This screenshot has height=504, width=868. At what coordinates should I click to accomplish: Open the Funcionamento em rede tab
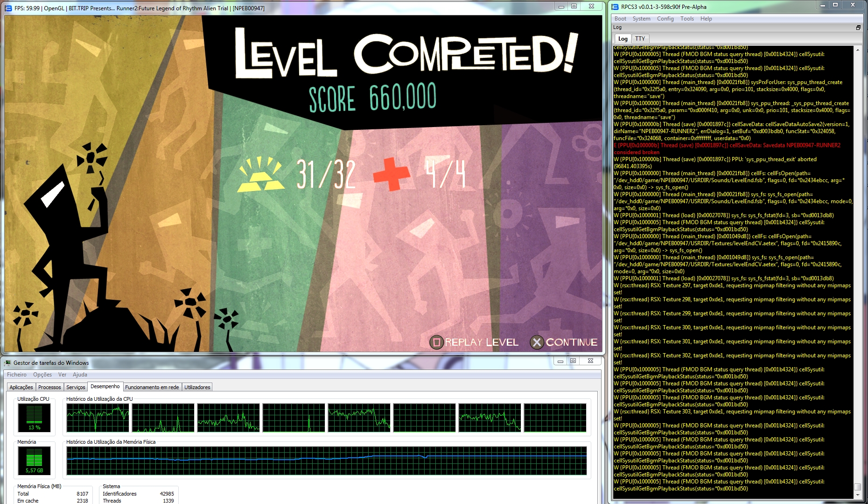click(152, 387)
